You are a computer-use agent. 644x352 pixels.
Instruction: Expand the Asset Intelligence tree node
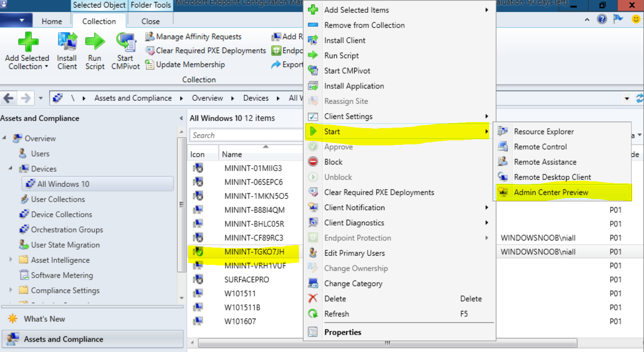coord(11,260)
